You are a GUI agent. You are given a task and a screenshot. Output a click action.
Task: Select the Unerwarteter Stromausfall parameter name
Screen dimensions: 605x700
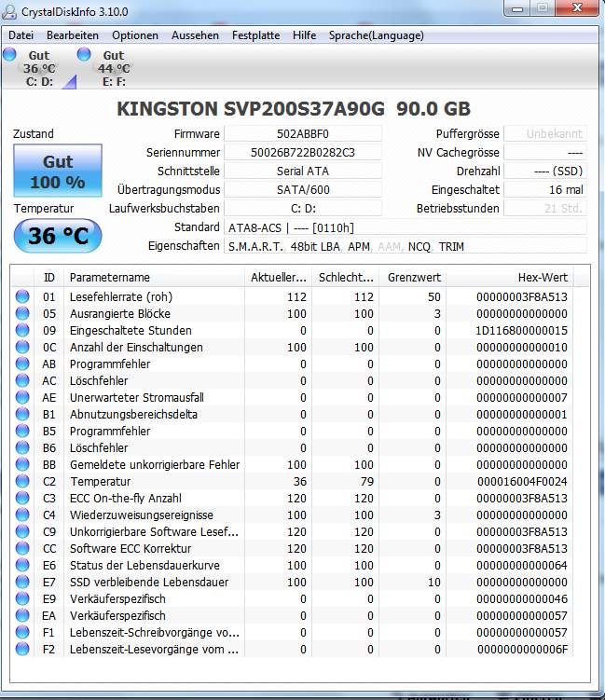pos(137,397)
